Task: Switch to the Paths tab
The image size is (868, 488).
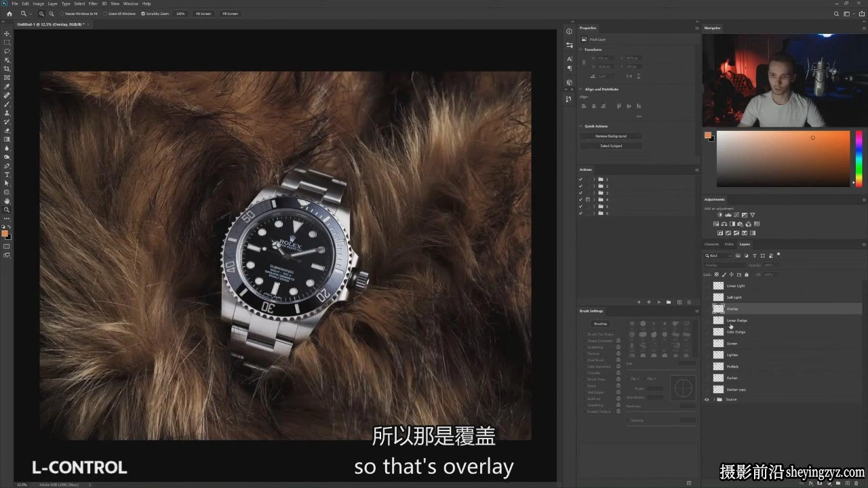Action: click(729, 244)
